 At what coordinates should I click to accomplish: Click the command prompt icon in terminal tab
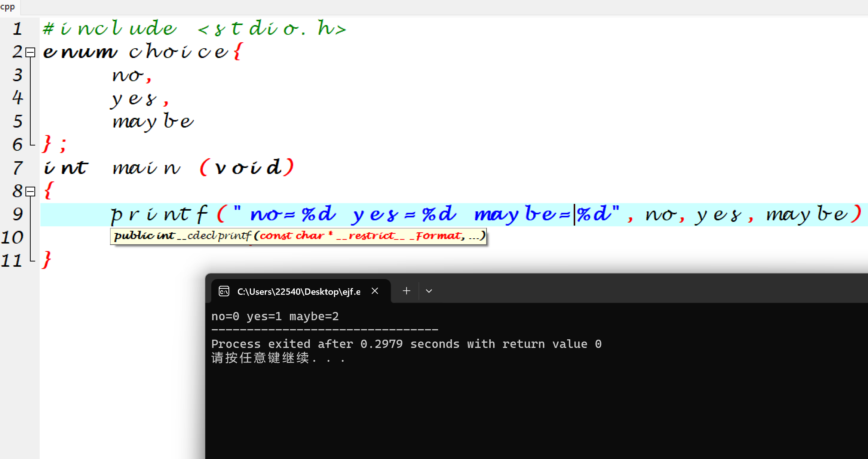click(x=224, y=291)
